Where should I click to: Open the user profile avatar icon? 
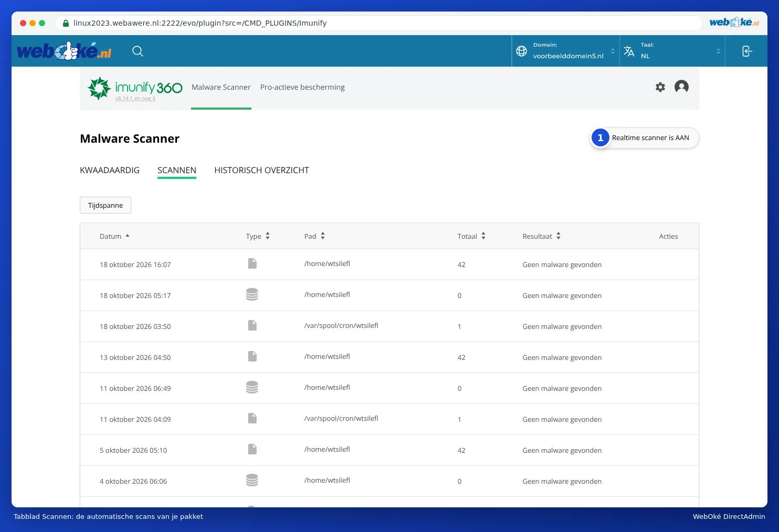coord(681,87)
